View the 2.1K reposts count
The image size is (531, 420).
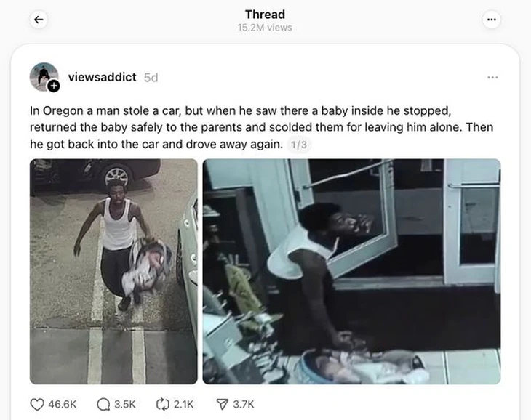tap(183, 405)
